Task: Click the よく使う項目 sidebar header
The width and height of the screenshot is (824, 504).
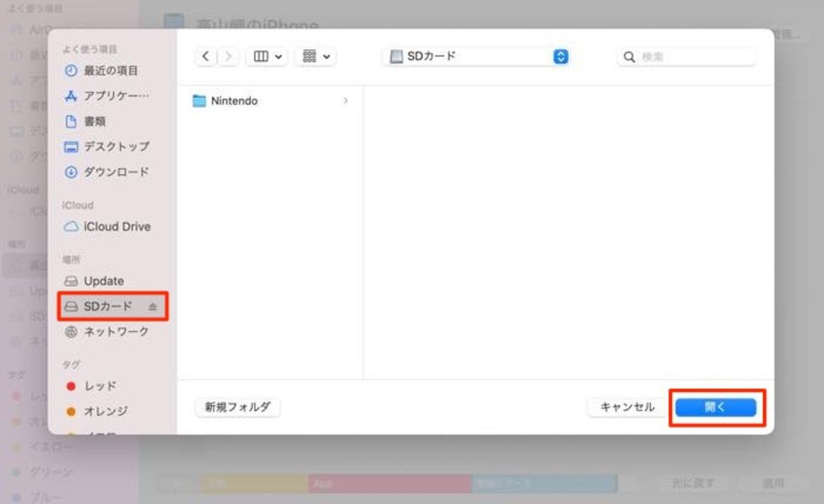Action: pyautogui.click(x=90, y=49)
